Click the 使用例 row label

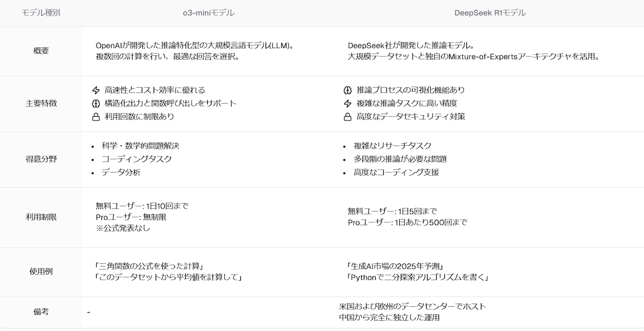click(41, 272)
